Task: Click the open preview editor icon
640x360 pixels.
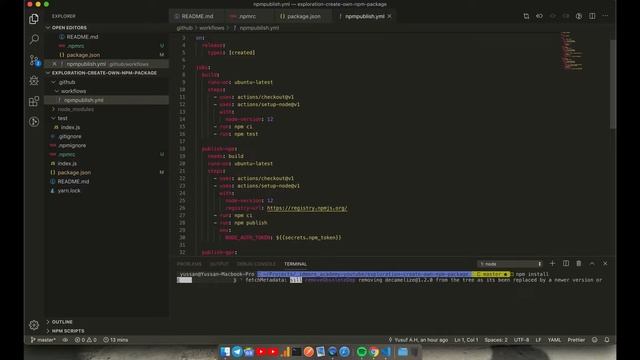Action: click(579, 16)
